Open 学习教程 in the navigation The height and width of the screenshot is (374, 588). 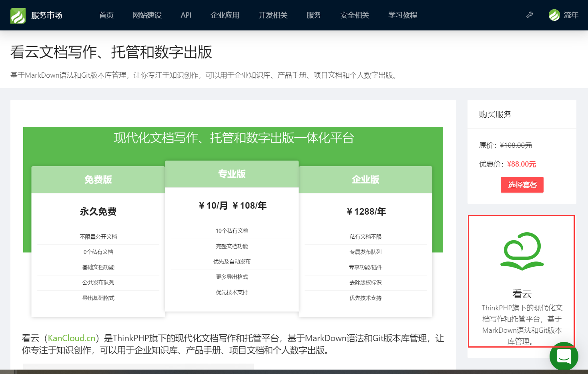tap(403, 15)
